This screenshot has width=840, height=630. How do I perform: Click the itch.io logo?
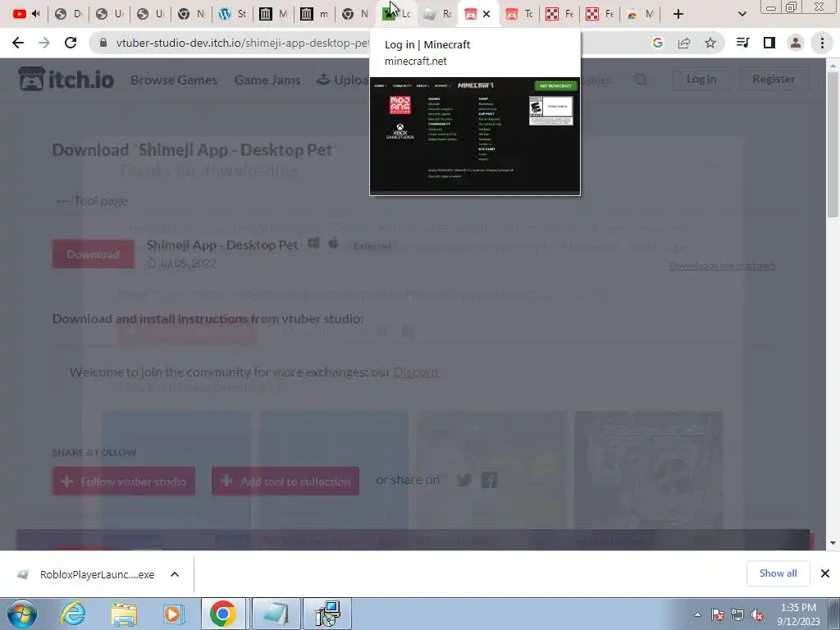point(66,80)
